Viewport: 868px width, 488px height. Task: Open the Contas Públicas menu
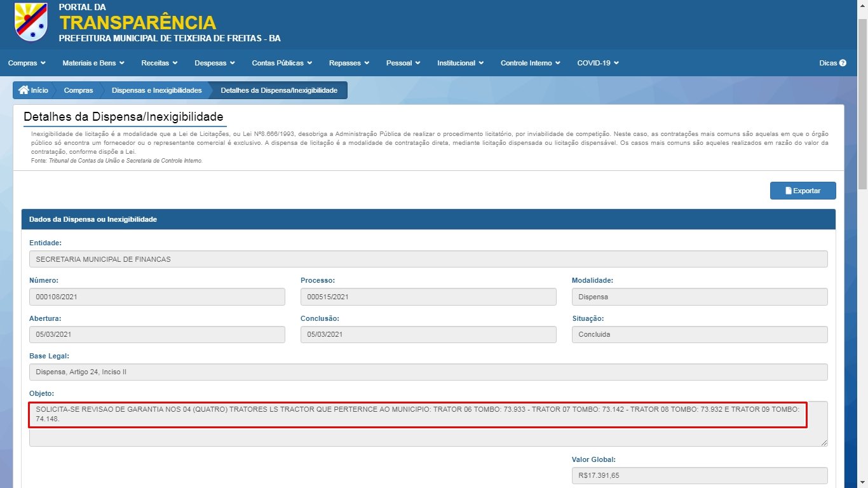click(x=281, y=63)
